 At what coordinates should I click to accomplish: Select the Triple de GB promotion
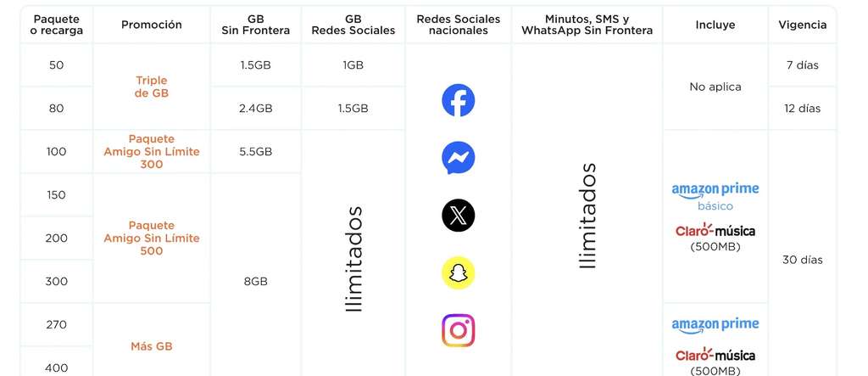(151, 87)
